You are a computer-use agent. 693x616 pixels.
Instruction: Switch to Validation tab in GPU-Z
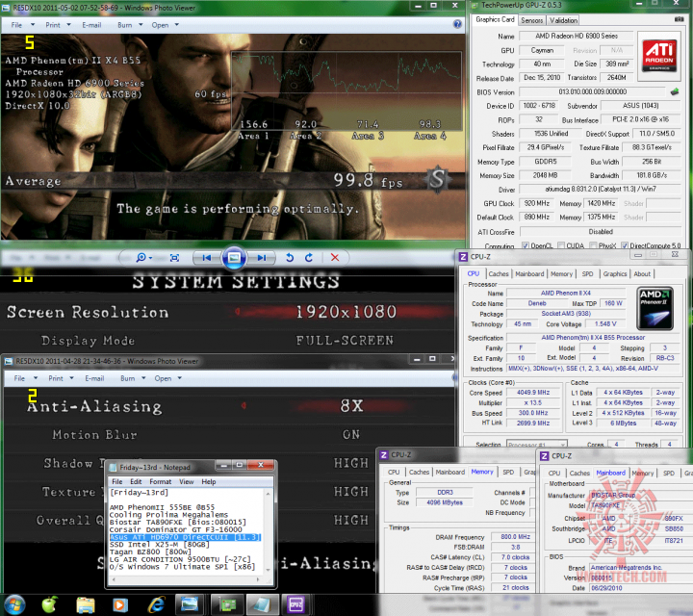point(563,20)
